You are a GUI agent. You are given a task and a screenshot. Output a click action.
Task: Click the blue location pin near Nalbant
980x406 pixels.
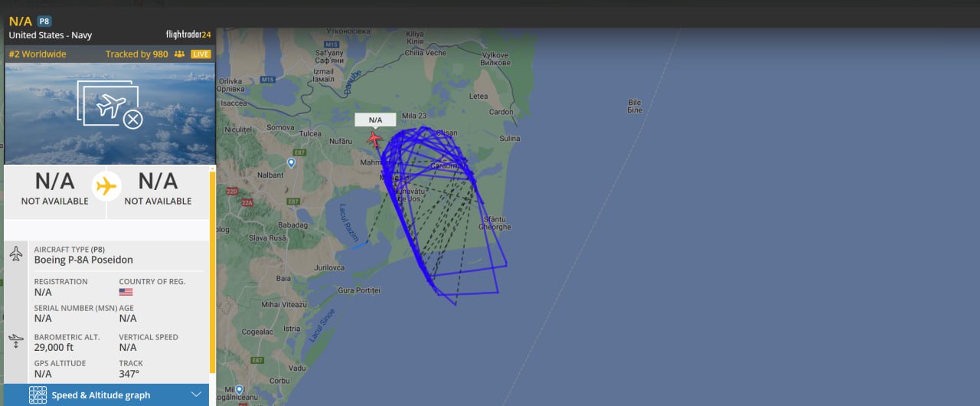click(291, 163)
